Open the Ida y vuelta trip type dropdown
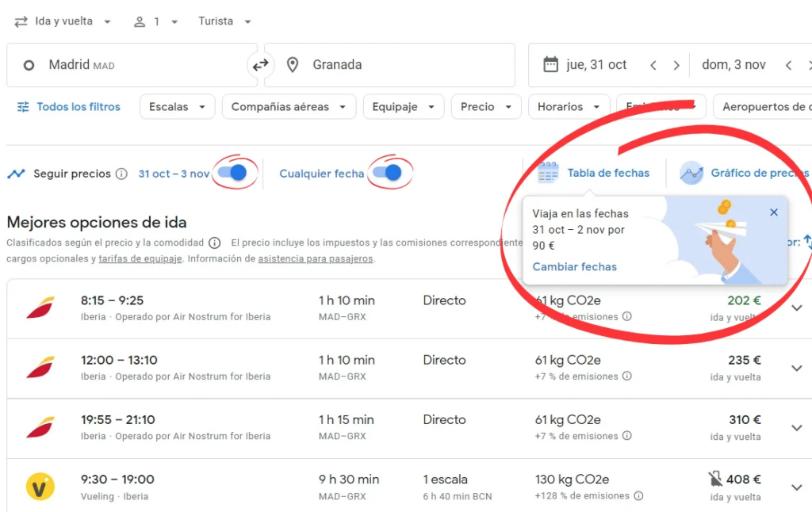Image resolution: width=812 pixels, height=512 pixels. coord(63,21)
